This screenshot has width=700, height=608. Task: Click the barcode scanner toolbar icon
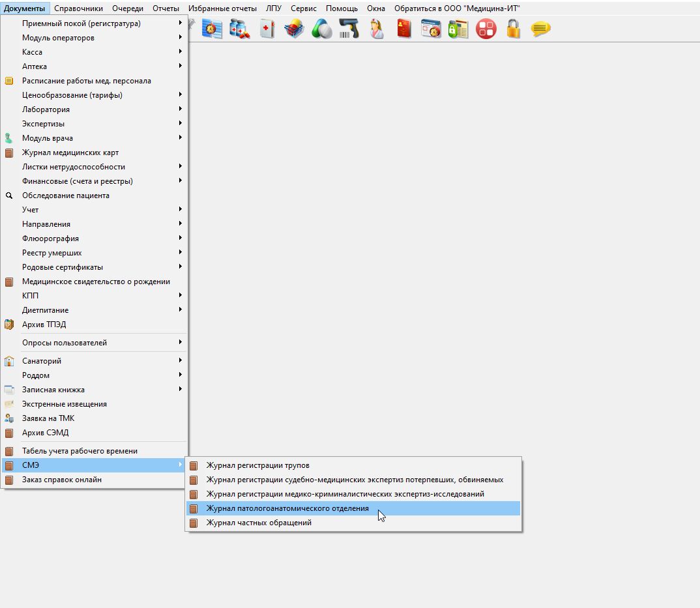click(x=349, y=29)
